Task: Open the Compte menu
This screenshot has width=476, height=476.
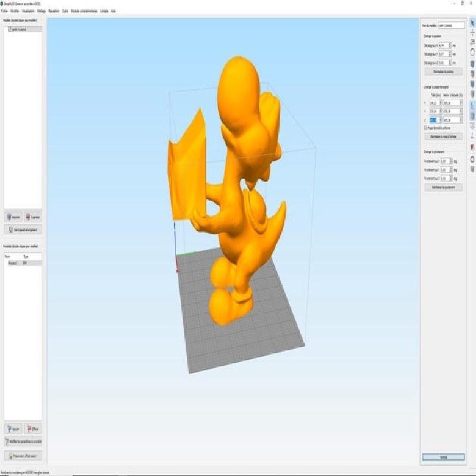Action: 104,11
